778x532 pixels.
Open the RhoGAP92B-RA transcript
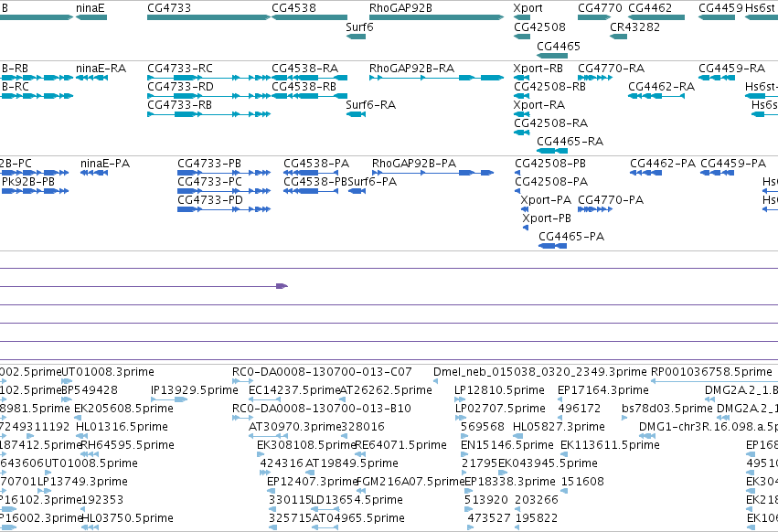pos(437,78)
